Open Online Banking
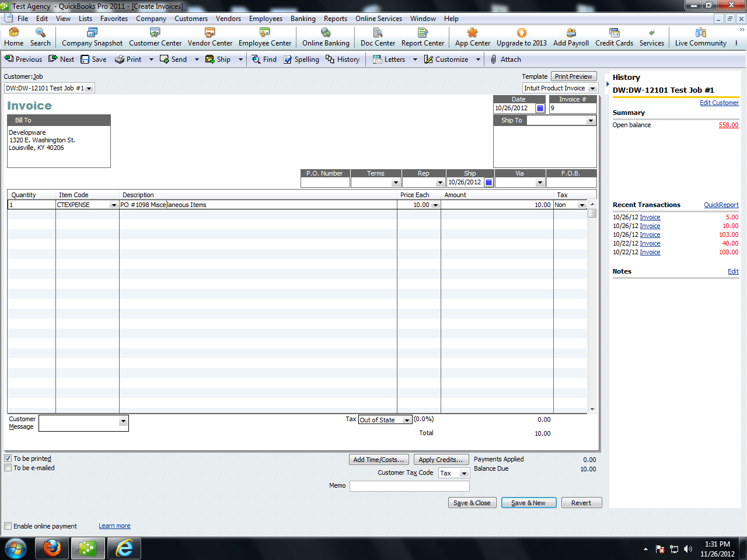 point(325,37)
